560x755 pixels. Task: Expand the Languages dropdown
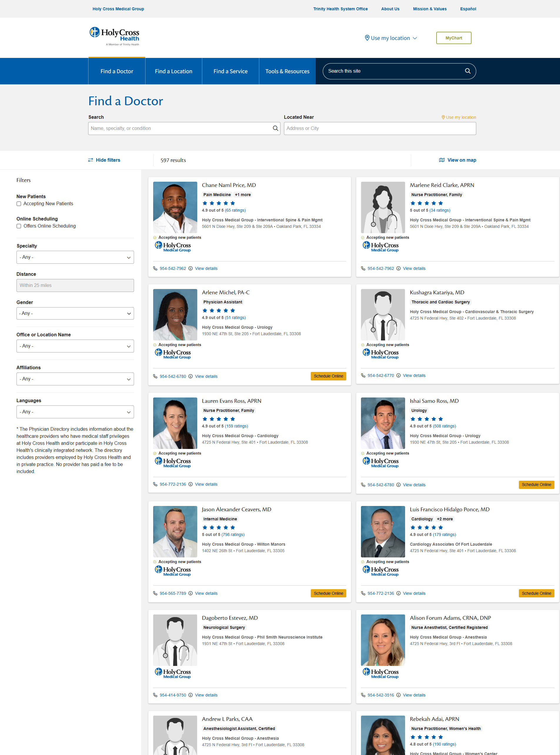pyautogui.click(x=75, y=412)
